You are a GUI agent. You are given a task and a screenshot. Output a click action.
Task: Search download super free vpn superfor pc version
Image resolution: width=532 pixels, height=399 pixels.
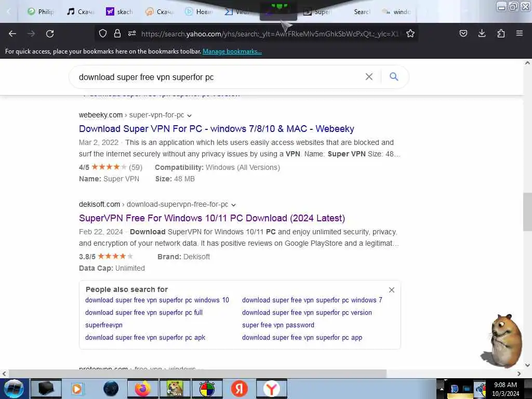pos(307,312)
